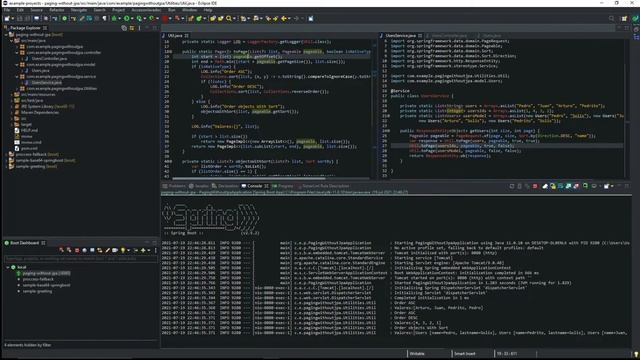Click the Open Perspective icon top right
This screenshot has width=640, height=360.
click(x=624, y=18)
